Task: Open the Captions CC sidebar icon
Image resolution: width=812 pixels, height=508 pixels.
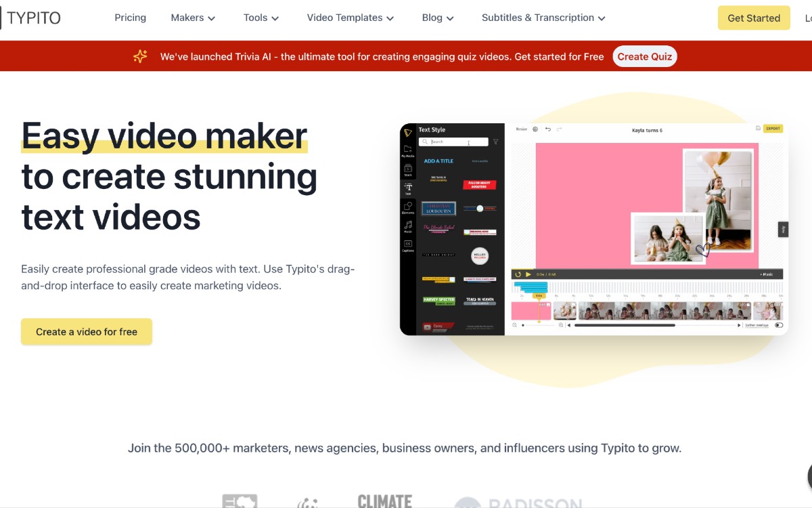Action: click(407, 245)
